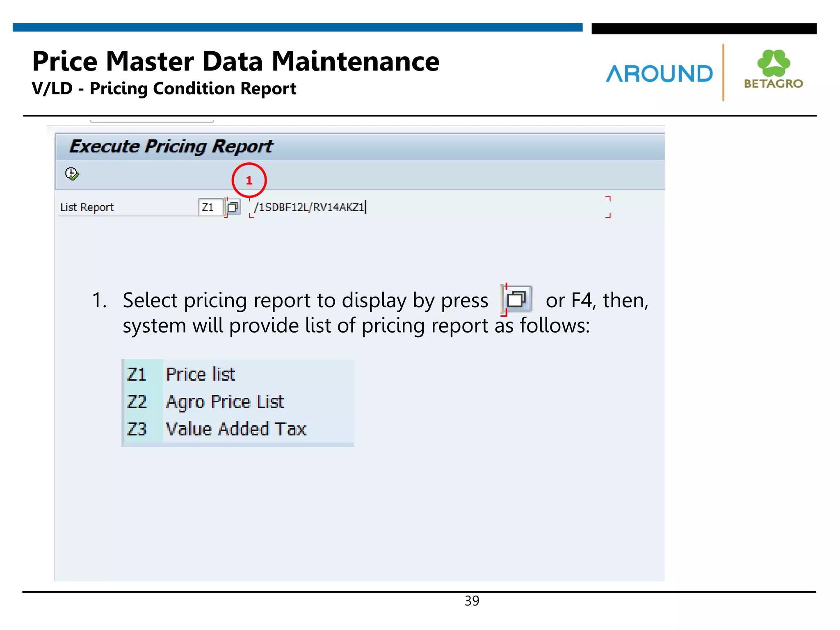This screenshot has height=630, width=840.
Task: Click the Z3 code in the report list
Action: pyautogui.click(x=137, y=429)
